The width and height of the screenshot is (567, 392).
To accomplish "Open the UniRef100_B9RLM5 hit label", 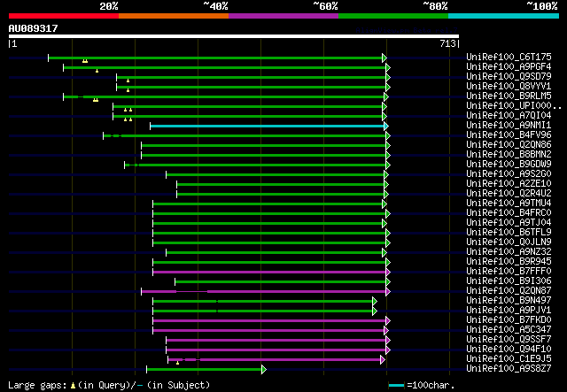I will pos(509,96).
